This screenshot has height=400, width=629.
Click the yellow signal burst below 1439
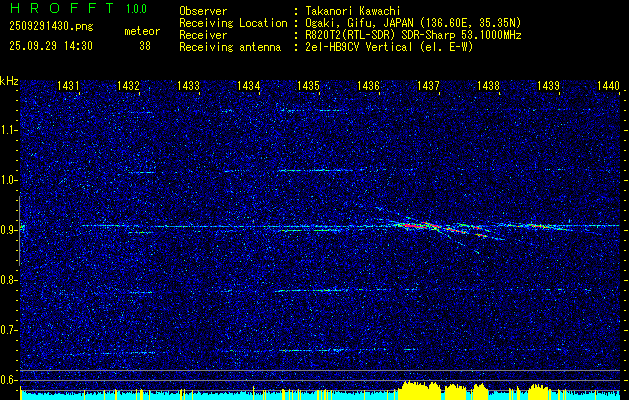point(538,391)
